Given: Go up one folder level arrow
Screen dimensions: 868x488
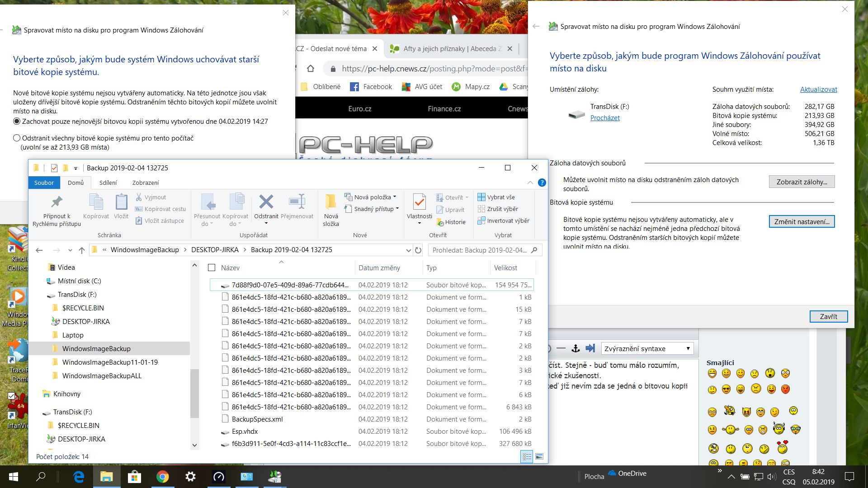Looking at the screenshot, I should [x=82, y=250].
